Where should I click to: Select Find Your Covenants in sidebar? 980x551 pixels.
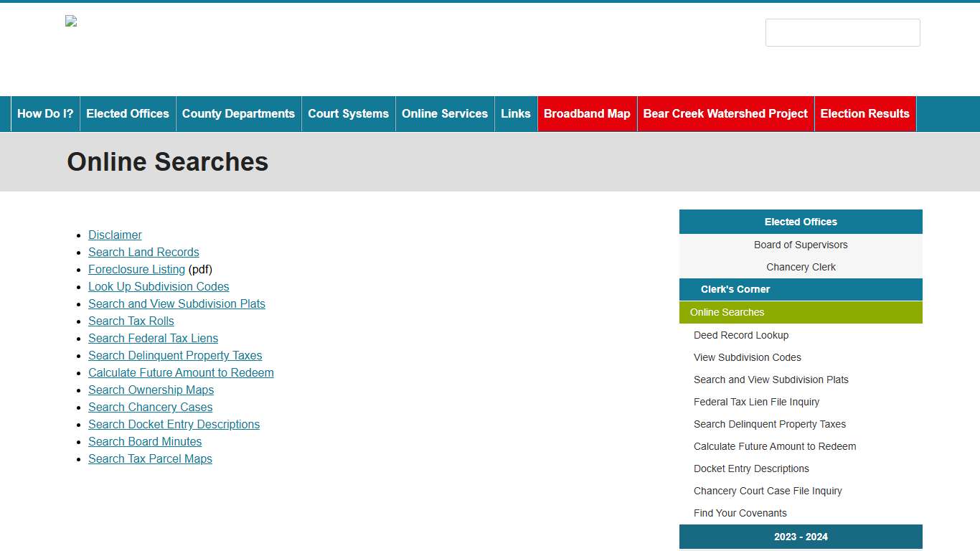point(740,513)
